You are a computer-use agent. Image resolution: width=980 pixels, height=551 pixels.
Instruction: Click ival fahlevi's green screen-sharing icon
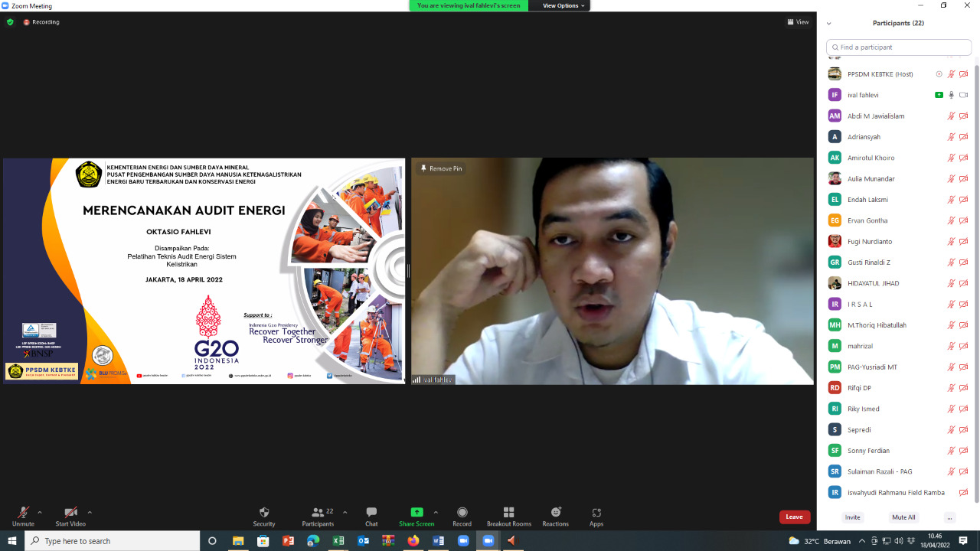click(x=939, y=95)
